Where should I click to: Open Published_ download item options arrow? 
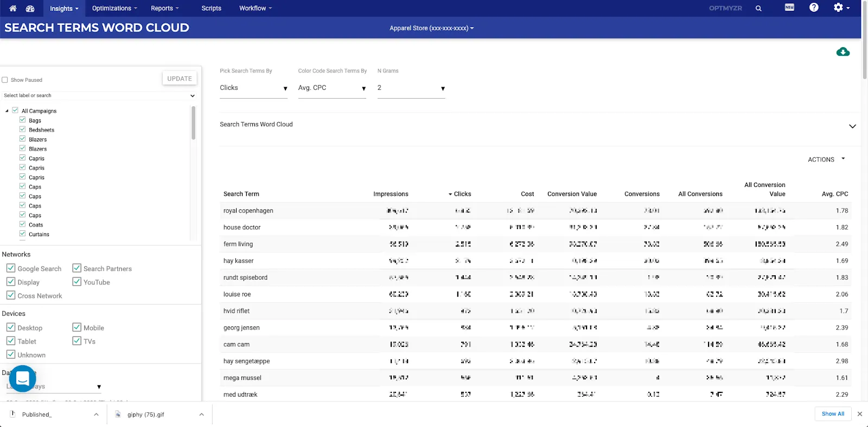[x=96, y=415]
